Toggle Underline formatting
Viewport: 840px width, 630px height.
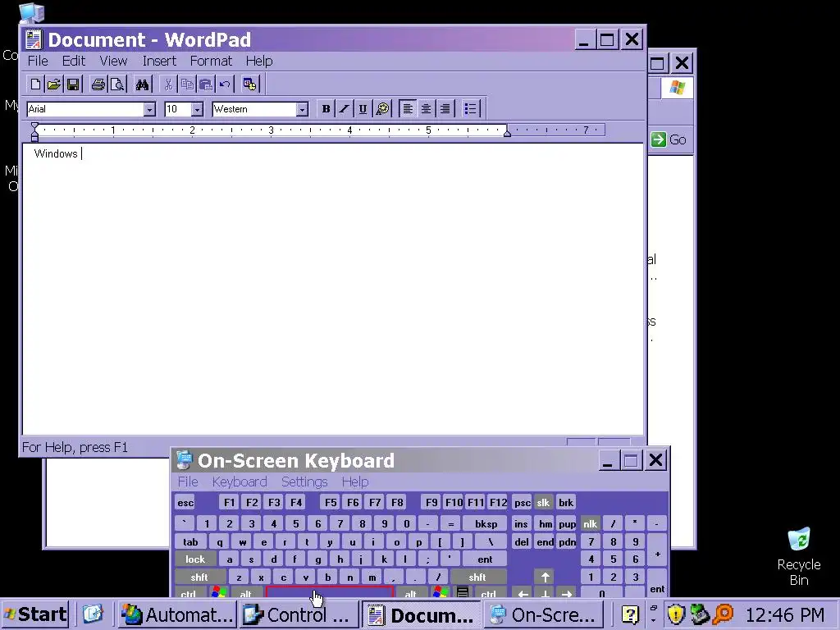[363, 109]
